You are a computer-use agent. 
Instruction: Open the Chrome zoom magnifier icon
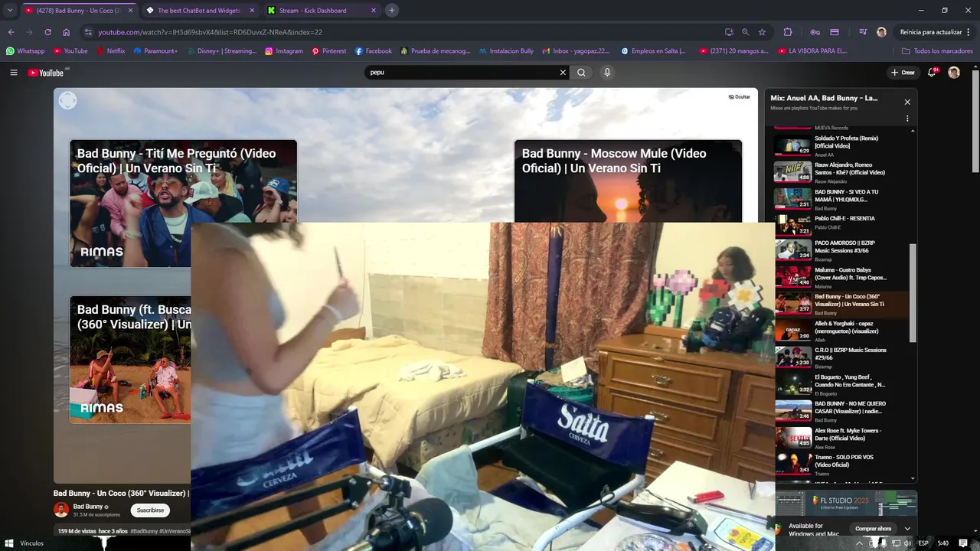pos(745,32)
